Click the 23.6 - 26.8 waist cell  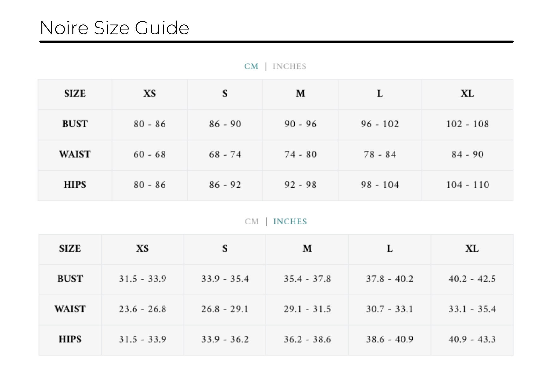point(143,309)
